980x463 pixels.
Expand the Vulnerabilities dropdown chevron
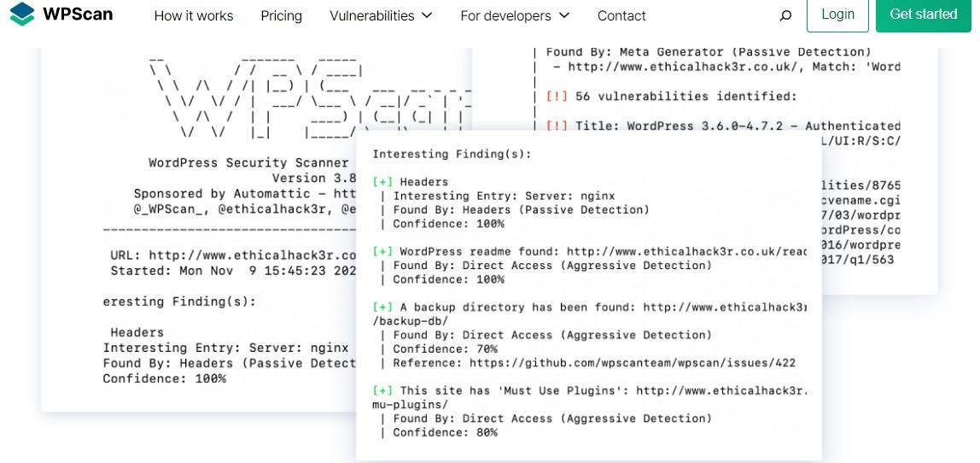(x=427, y=15)
